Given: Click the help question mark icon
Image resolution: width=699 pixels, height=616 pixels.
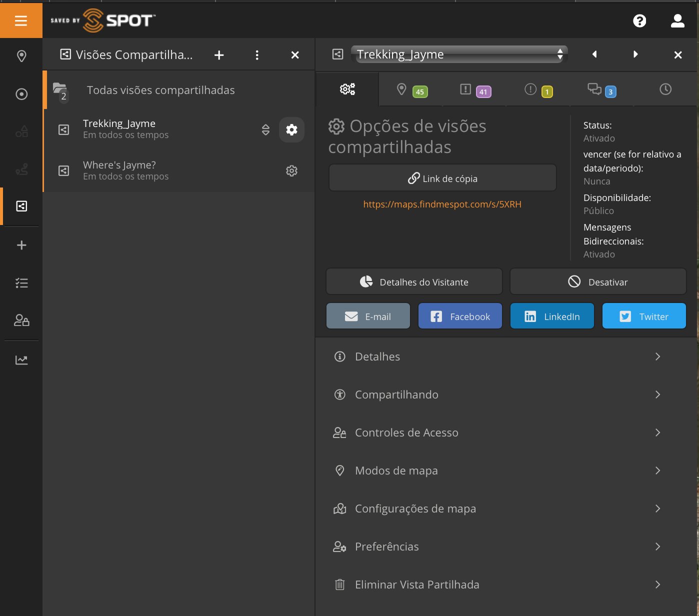Looking at the screenshot, I should point(639,20).
